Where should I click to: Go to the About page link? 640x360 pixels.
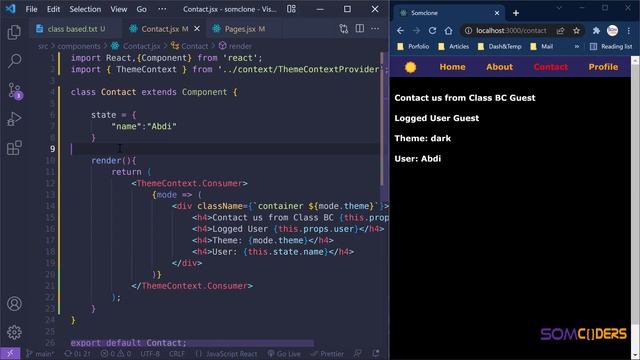(499, 67)
